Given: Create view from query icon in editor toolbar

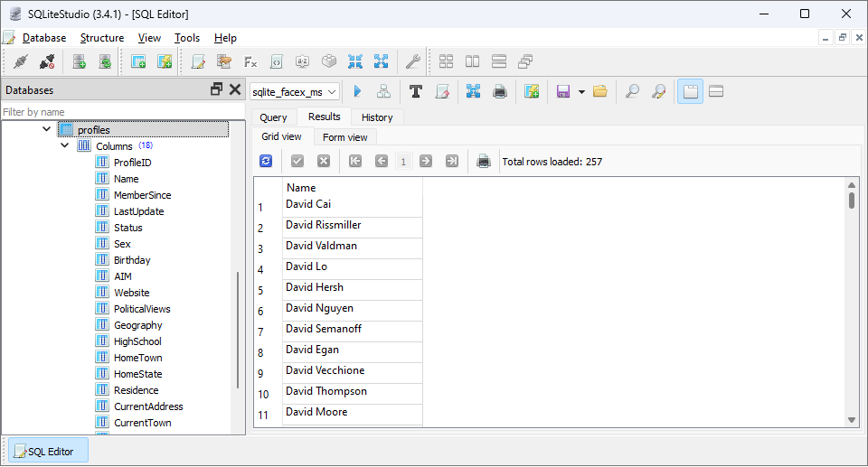Looking at the screenshot, I should point(532,91).
